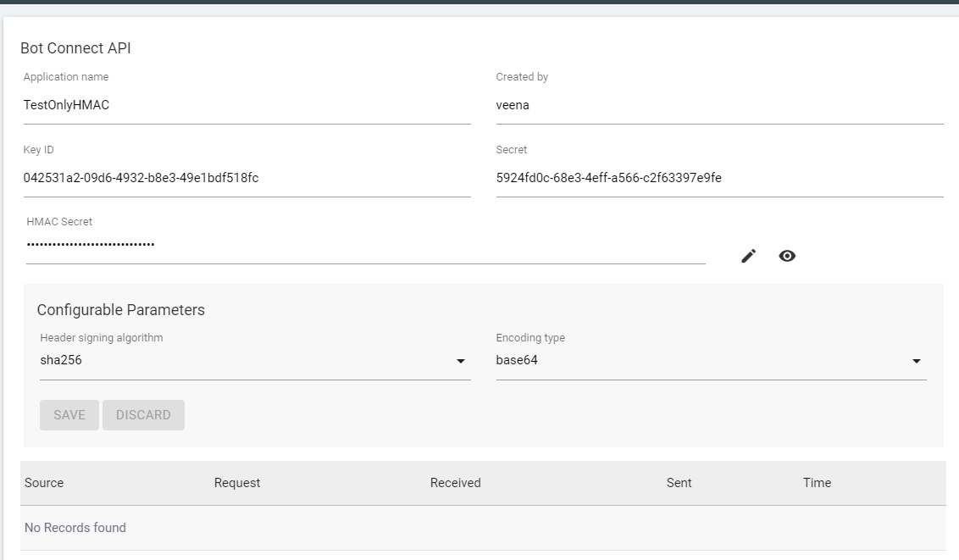
Task: Click the pencil icon to edit HMAC Secret
Action: tap(749, 255)
